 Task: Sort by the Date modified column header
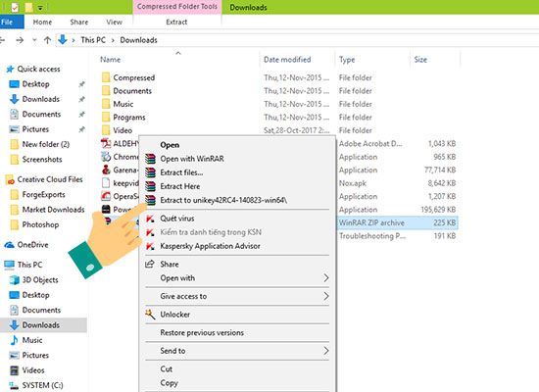click(287, 60)
